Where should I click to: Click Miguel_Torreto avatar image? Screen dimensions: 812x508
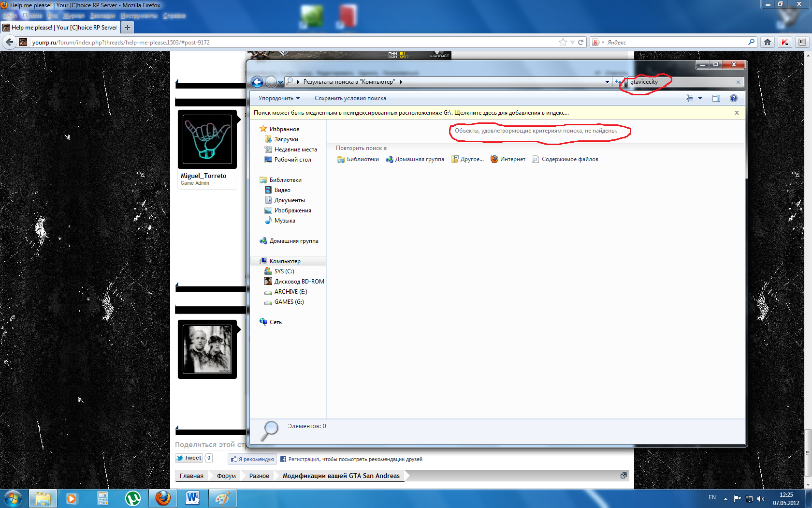coord(207,139)
